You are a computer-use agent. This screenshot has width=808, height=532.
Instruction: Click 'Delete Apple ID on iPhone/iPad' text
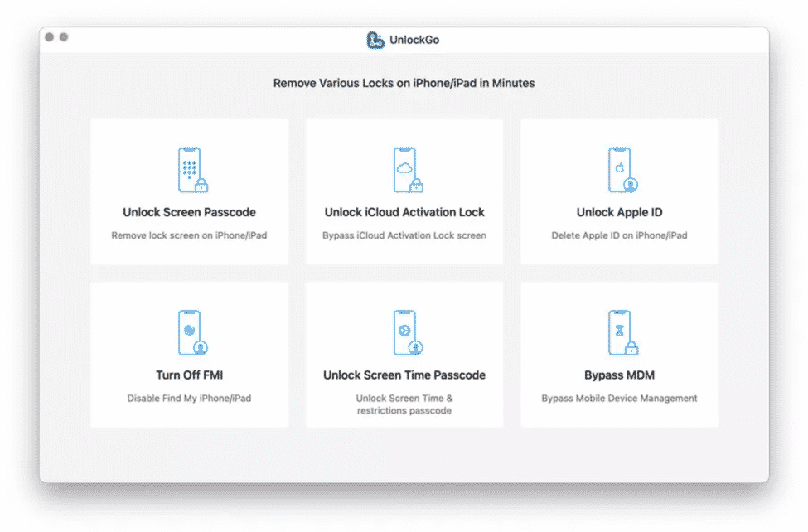(x=619, y=235)
